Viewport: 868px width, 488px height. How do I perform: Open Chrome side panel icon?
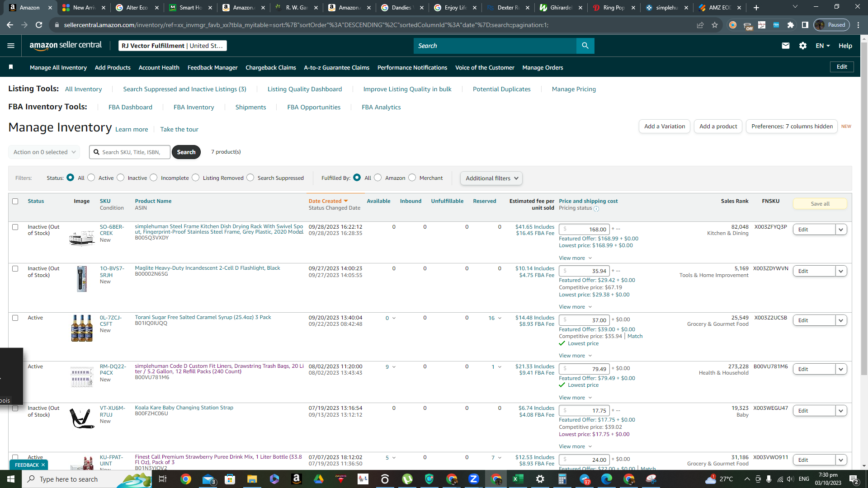[x=805, y=25]
